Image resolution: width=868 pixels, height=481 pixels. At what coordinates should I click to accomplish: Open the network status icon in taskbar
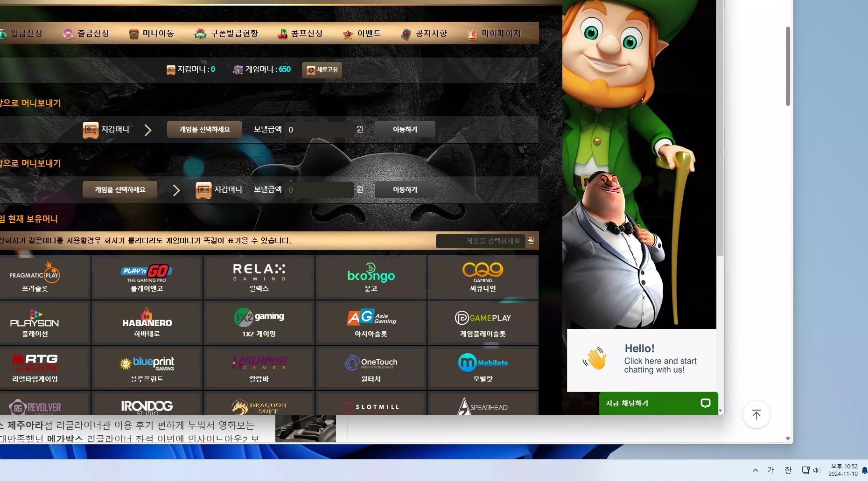805,470
